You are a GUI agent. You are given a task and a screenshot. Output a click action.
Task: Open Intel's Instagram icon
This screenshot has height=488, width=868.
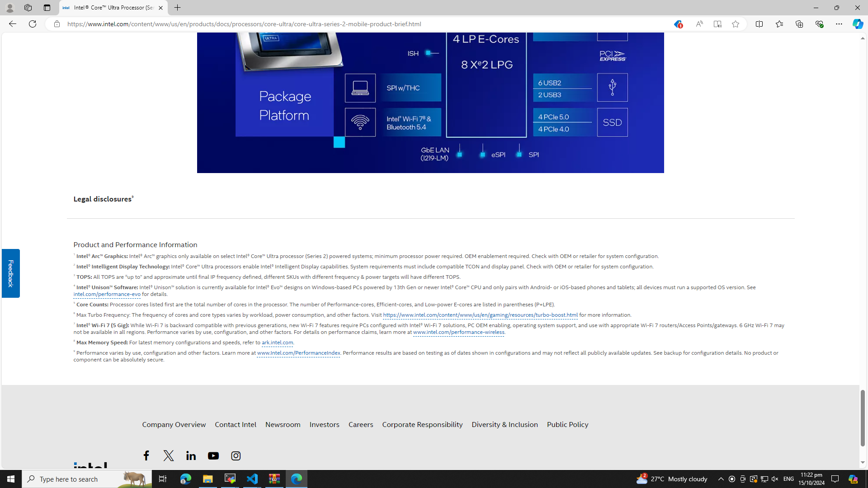coord(236,455)
